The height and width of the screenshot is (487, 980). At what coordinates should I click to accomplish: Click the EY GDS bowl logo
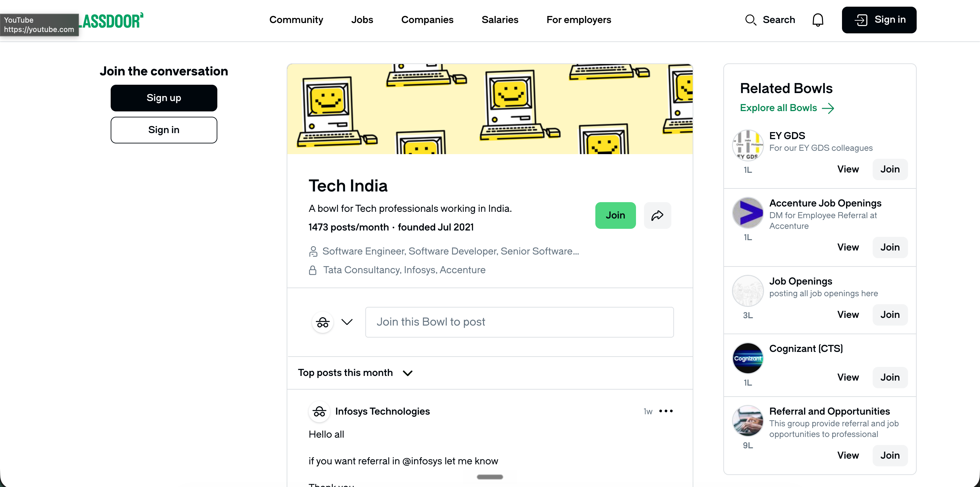pos(748,145)
